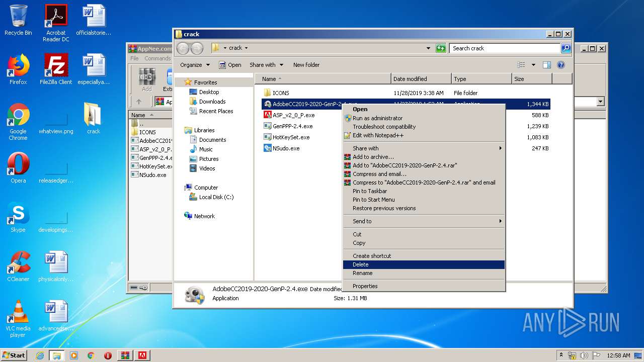This screenshot has height=362, width=644.
Task: Click Chrome icon in taskbar
Action: [91, 355]
